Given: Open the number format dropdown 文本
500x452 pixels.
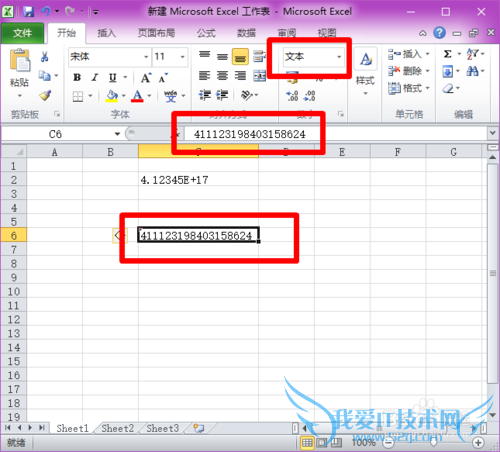Looking at the screenshot, I should [x=339, y=57].
